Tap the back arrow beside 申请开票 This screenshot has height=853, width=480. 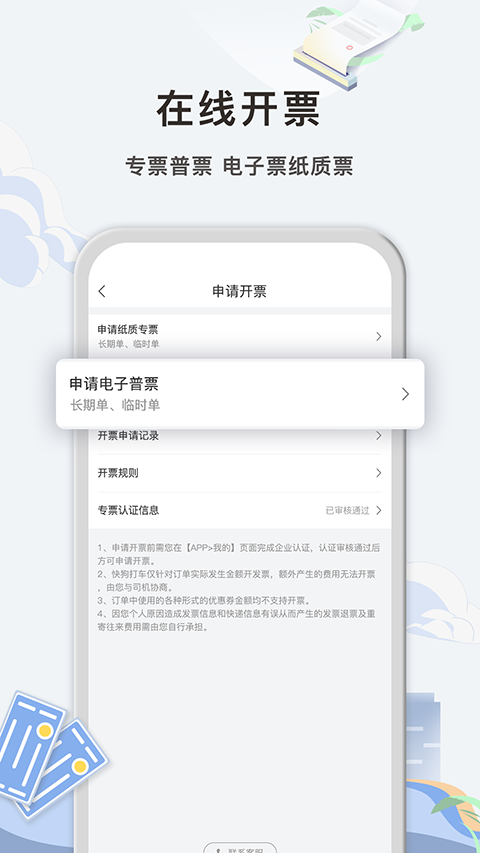click(x=102, y=291)
